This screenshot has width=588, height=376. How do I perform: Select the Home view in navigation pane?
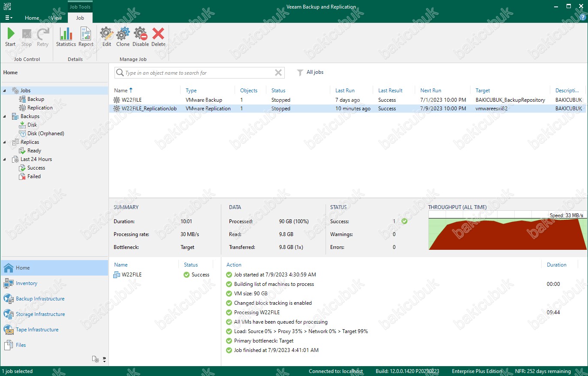point(54,268)
